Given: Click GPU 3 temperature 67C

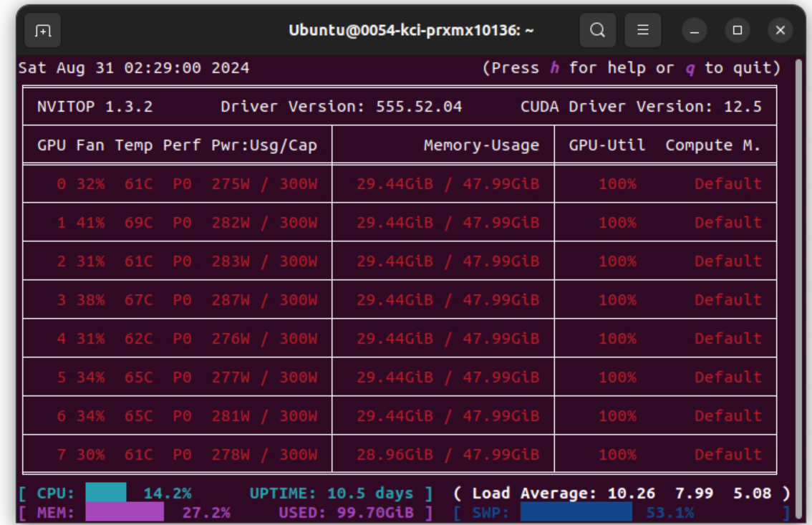Looking at the screenshot, I should click(138, 300).
